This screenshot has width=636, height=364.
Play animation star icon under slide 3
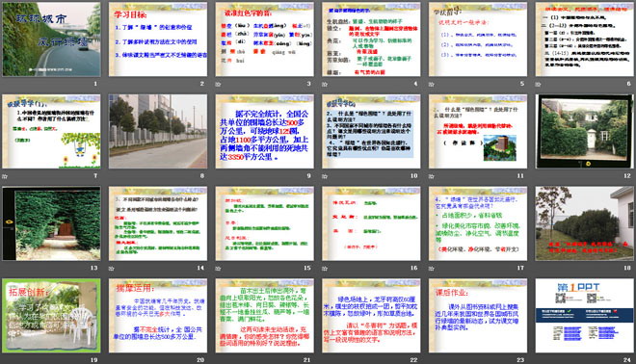(x=218, y=85)
